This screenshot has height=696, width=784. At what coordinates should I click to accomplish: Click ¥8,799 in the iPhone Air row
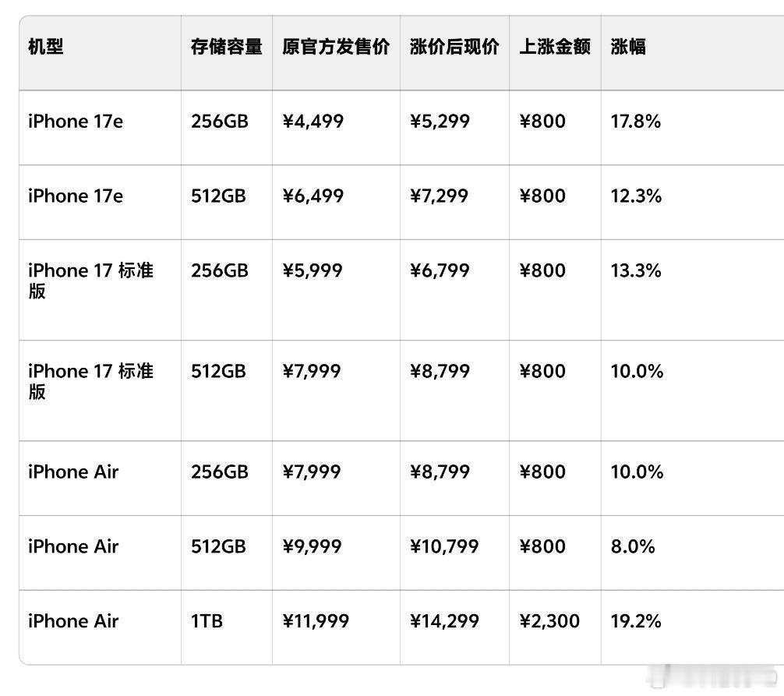440,472
